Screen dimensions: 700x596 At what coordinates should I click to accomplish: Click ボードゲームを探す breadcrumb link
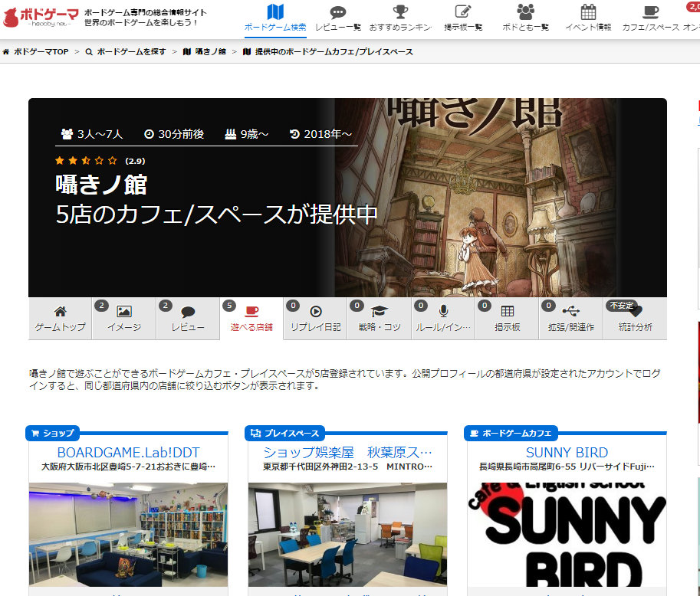[x=131, y=52]
